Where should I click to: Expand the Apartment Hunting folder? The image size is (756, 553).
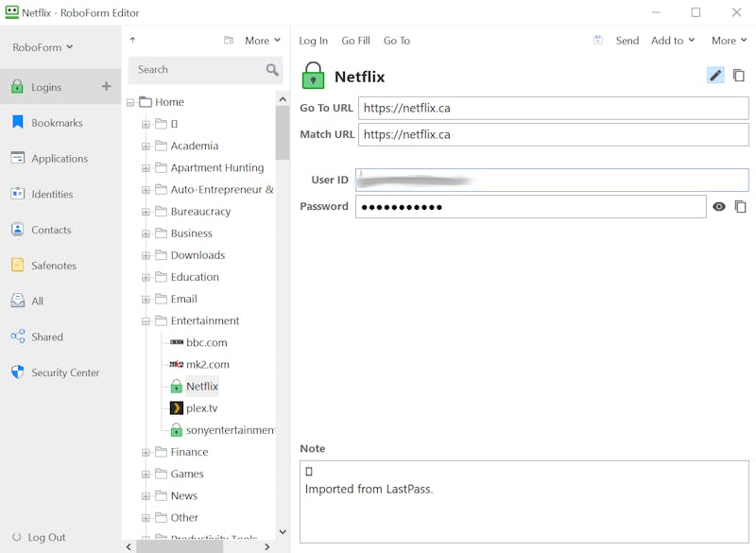click(x=146, y=168)
